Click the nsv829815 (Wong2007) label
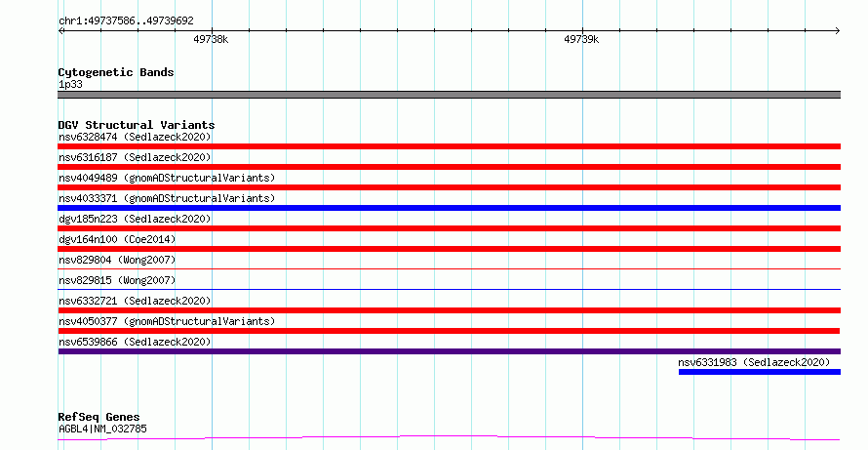The height and width of the screenshot is (450, 868). [117, 280]
